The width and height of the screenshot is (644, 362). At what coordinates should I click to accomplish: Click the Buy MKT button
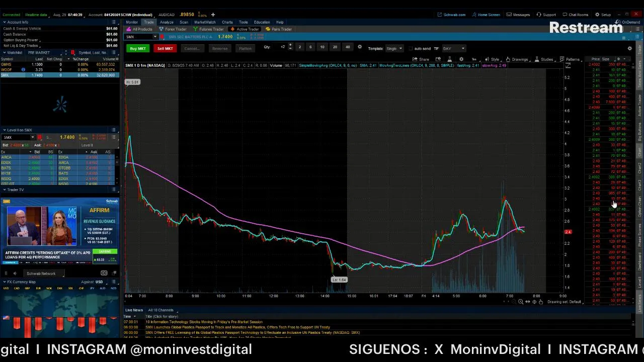(137, 48)
